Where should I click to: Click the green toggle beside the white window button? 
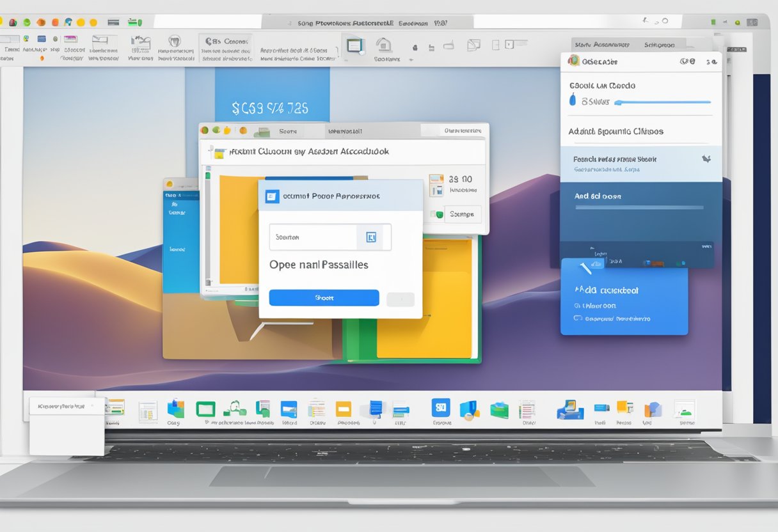click(438, 215)
